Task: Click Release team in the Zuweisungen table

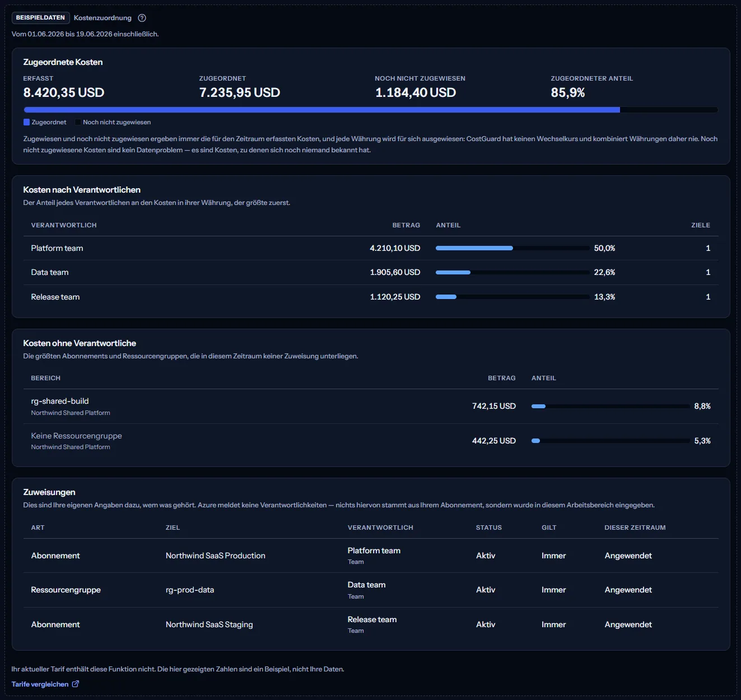Action: point(372,619)
